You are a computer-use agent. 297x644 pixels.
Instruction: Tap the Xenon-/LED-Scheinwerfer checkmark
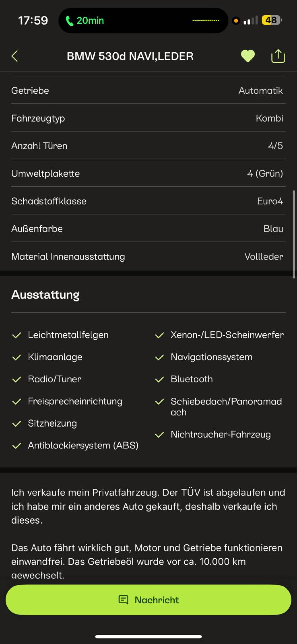pos(159,335)
